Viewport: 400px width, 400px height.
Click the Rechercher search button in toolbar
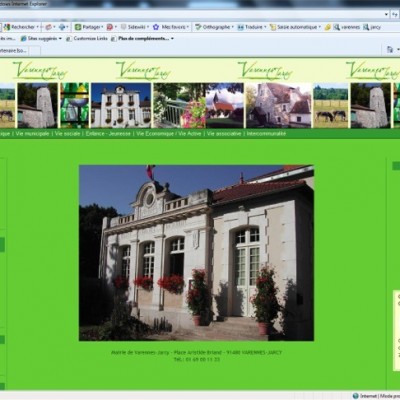tap(20, 27)
